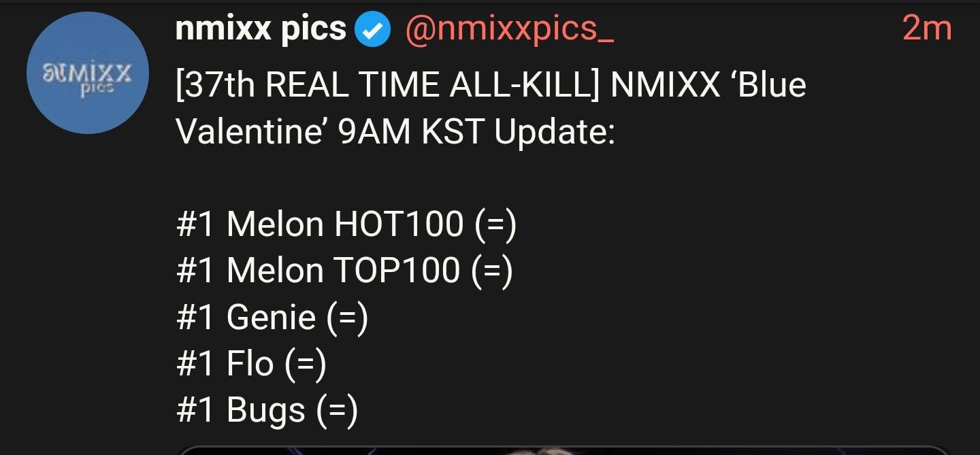Screen dimensions: 980x455
Task: Open the nmixx pics profile avatar
Action: click(x=87, y=73)
